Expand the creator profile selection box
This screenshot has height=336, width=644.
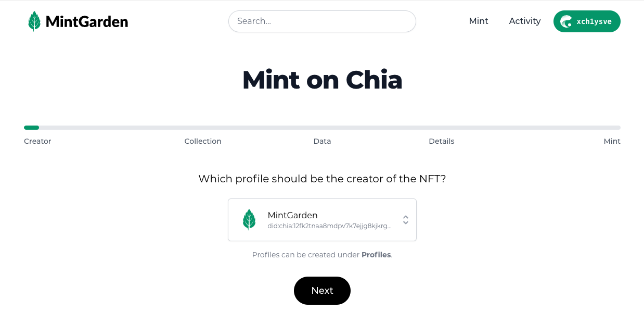click(x=322, y=219)
